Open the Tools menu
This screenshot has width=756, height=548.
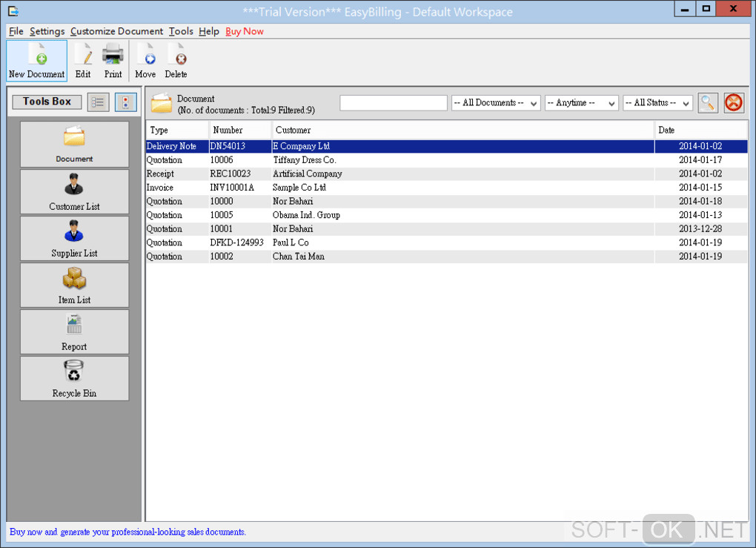click(x=181, y=31)
